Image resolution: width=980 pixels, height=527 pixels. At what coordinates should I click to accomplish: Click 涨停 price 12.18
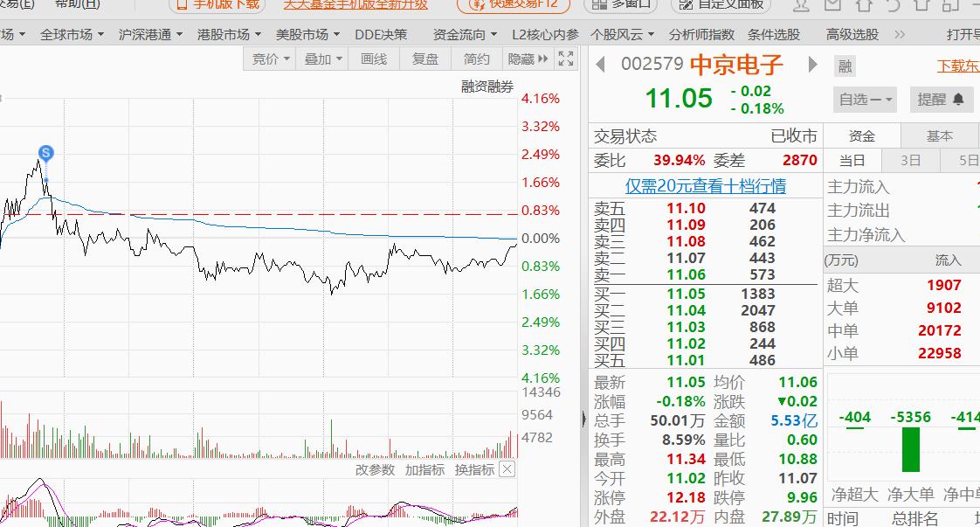click(686, 497)
